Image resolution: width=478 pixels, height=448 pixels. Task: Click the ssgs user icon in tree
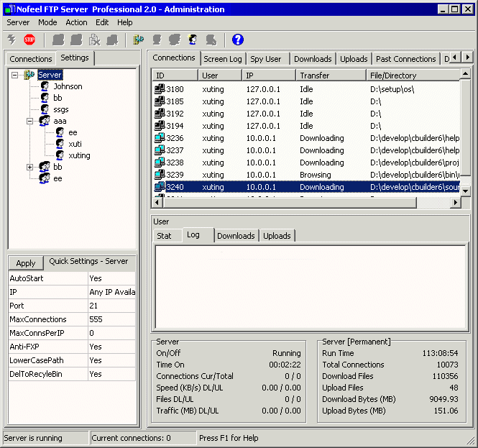[45, 109]
